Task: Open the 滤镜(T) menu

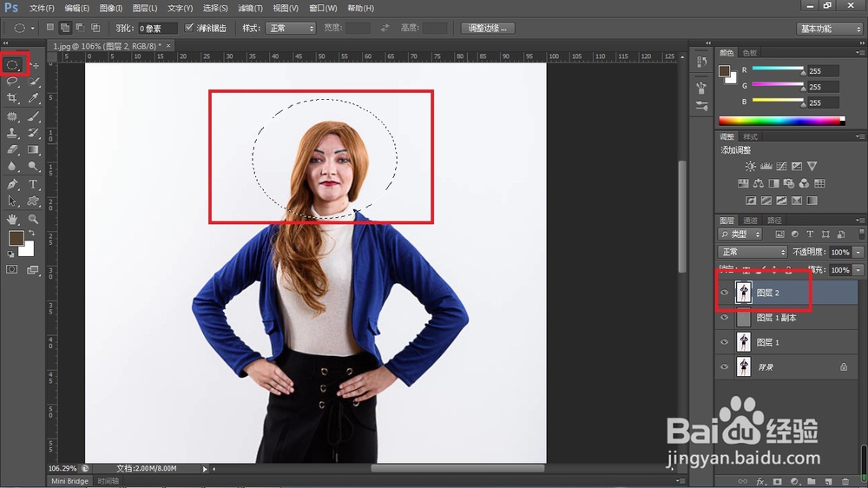Action: point(250,9)
